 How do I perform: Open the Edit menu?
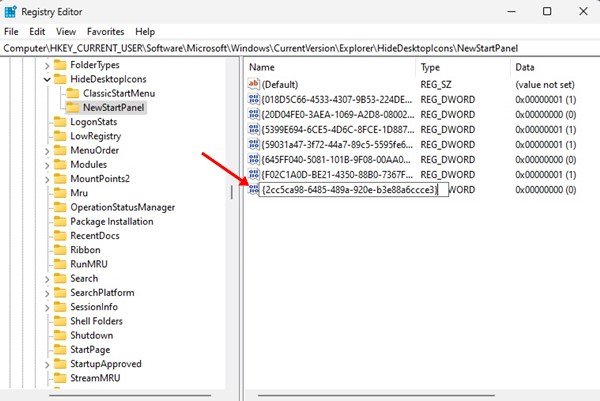coord(37,32)
